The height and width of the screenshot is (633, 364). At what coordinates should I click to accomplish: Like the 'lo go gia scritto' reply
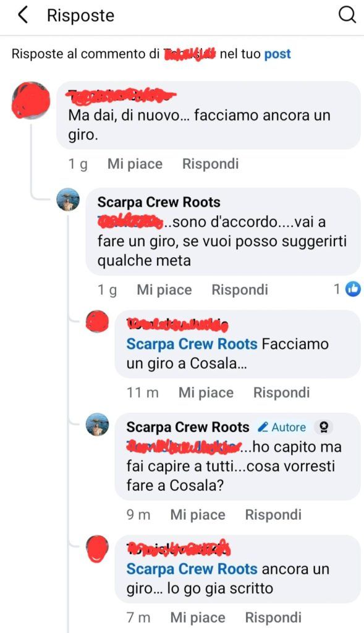[x=198, y=618]
